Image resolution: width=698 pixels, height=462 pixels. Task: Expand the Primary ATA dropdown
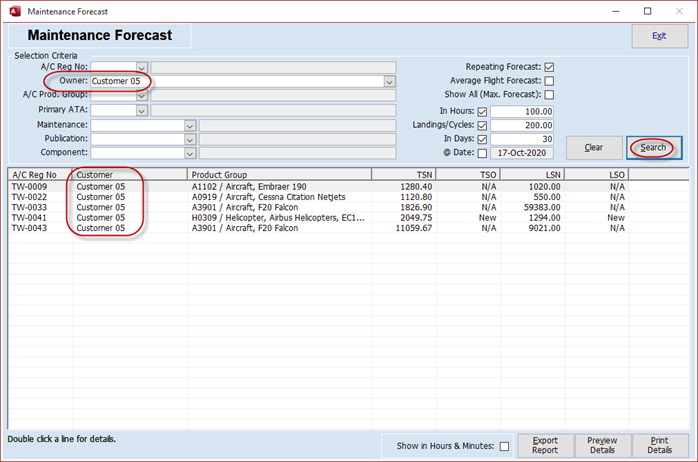[141, 110]
